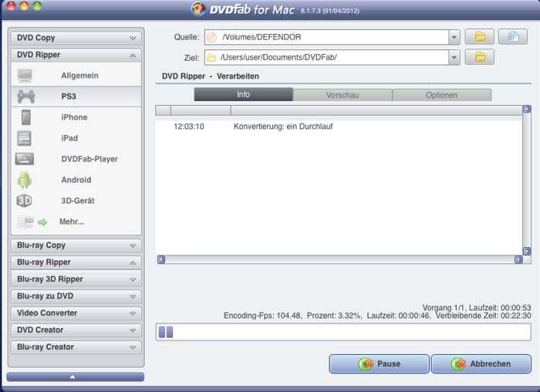Click the iPhone device icon
Image resolution: width=540 pixels, height=392 pixels.
[x=25, y=117]
